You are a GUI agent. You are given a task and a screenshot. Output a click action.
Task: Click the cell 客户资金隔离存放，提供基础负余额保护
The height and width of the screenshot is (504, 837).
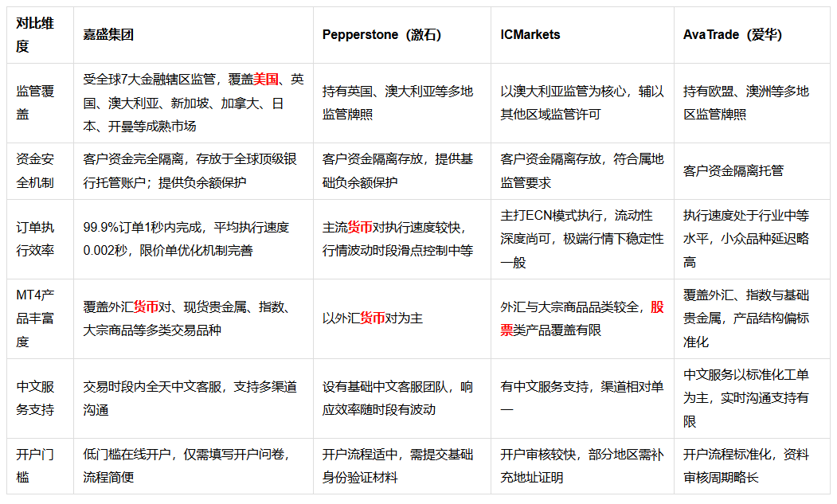[402, 171]
